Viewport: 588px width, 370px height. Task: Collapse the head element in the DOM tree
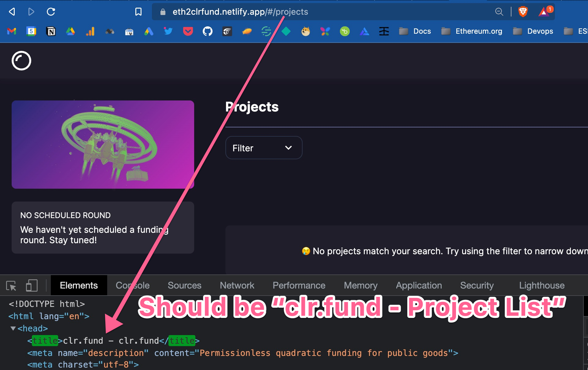coord(12,328)
